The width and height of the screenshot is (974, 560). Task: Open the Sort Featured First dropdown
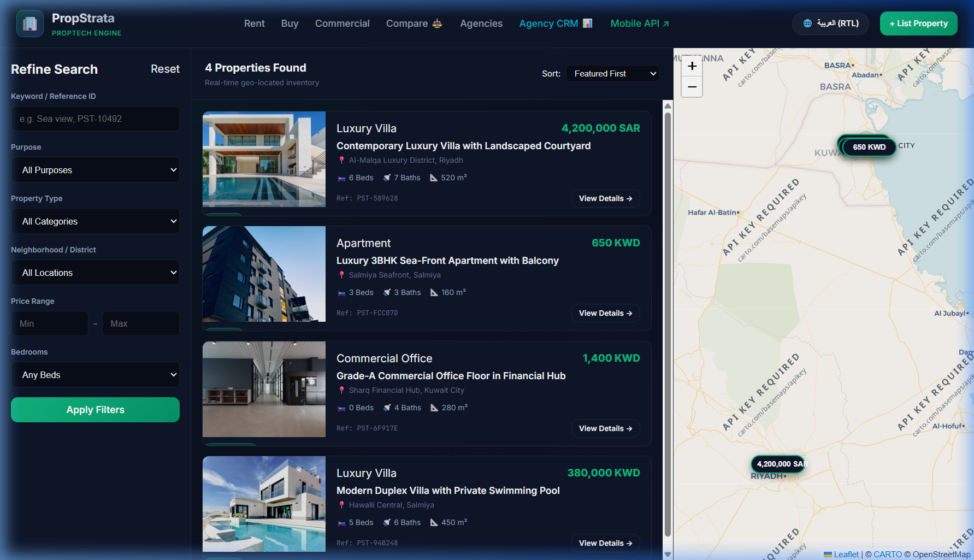pos(612,74)
